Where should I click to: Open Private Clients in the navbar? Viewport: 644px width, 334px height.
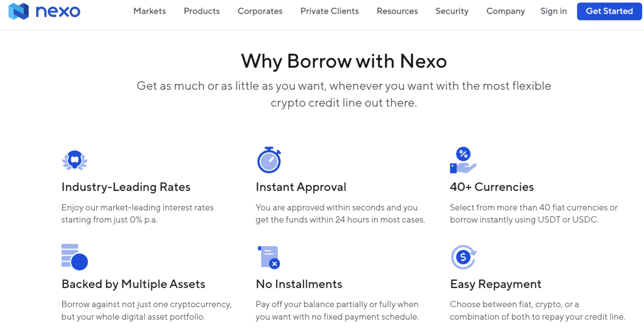point(330,11)
